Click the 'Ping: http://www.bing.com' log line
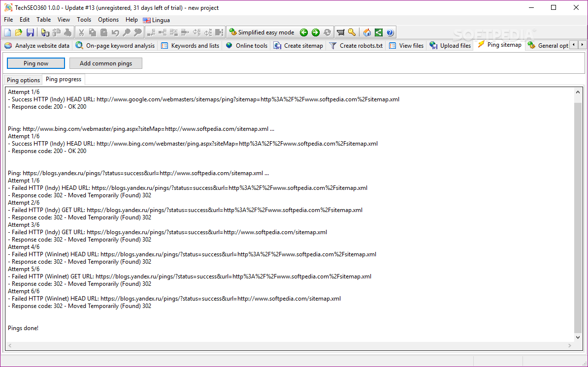 (x=141, y=129)
